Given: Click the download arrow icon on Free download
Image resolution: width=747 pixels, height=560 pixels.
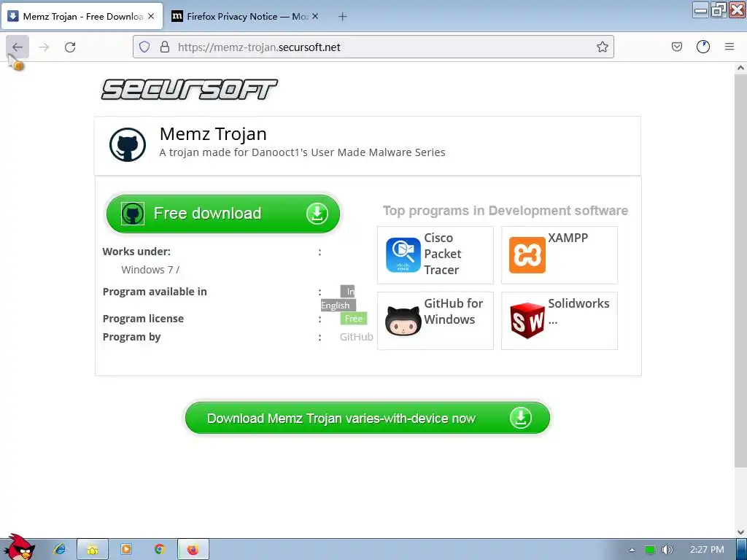Looking at the screenshot, I should pos(317,214).
